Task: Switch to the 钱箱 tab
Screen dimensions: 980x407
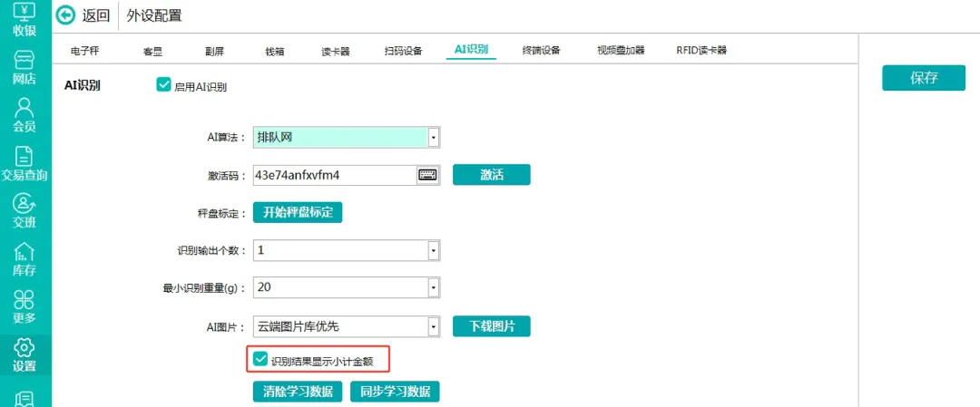Action: click(275, 51)
